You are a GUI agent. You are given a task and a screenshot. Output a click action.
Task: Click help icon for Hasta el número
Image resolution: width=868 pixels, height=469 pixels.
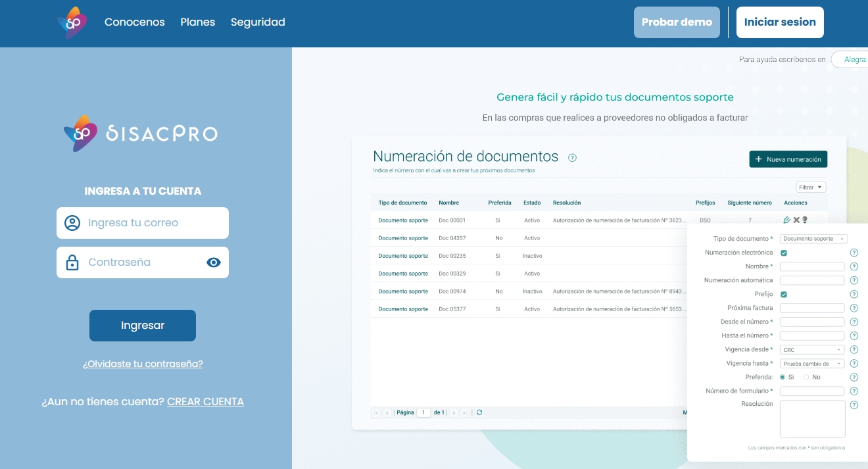pos(854,335)
